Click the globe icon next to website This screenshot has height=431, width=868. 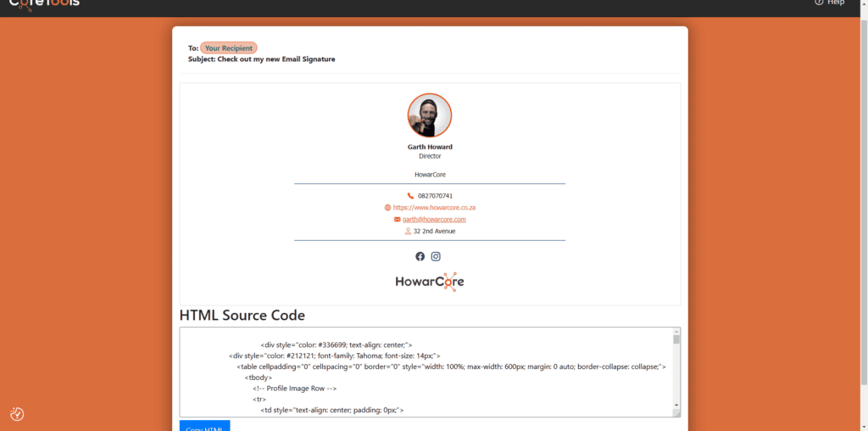pos(387,208)
